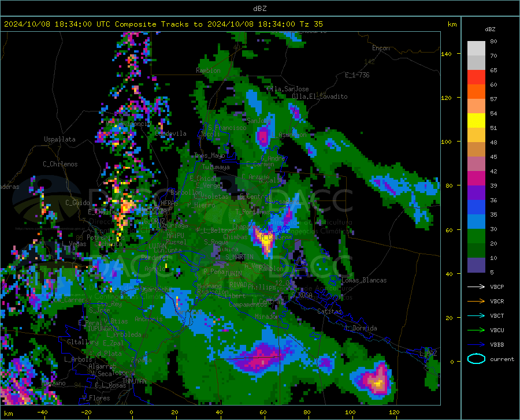Click the Catitas map label
Image resolution: width=520 pixels, height=420 pixels.
[329, 311]
